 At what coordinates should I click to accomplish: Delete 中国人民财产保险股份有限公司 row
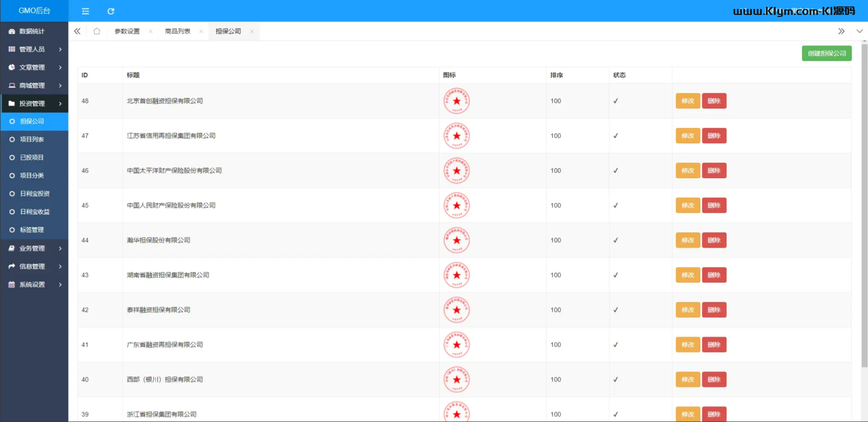pyautogui.click(x=714, y=205)
